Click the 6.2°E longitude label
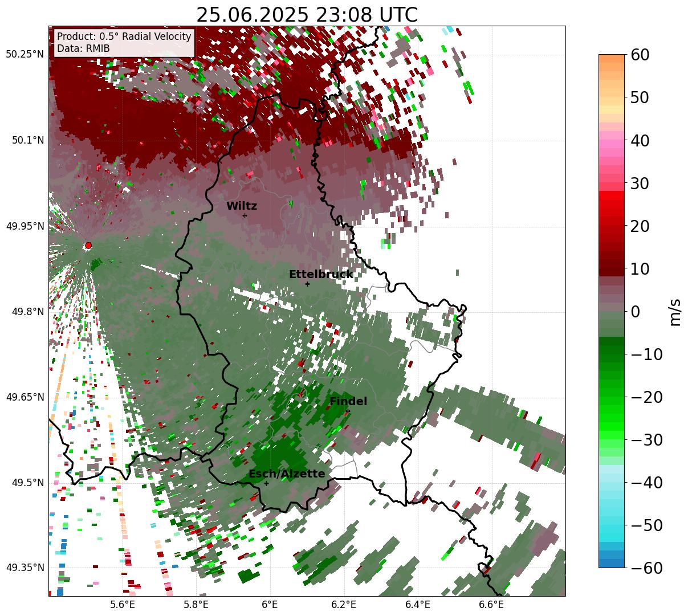Viewport: 688px width, 616px height. (344, 604)
